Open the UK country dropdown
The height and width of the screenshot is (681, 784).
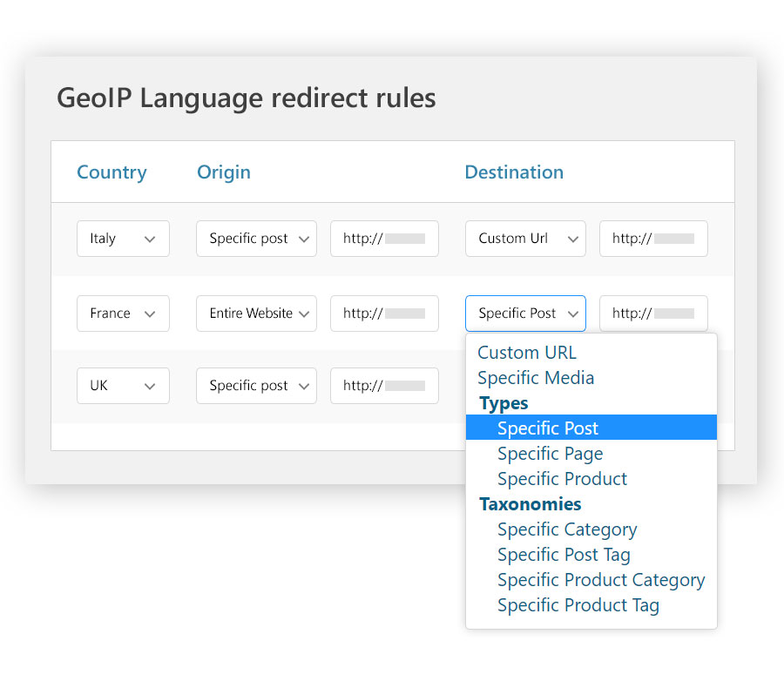(x=123, y=385)
